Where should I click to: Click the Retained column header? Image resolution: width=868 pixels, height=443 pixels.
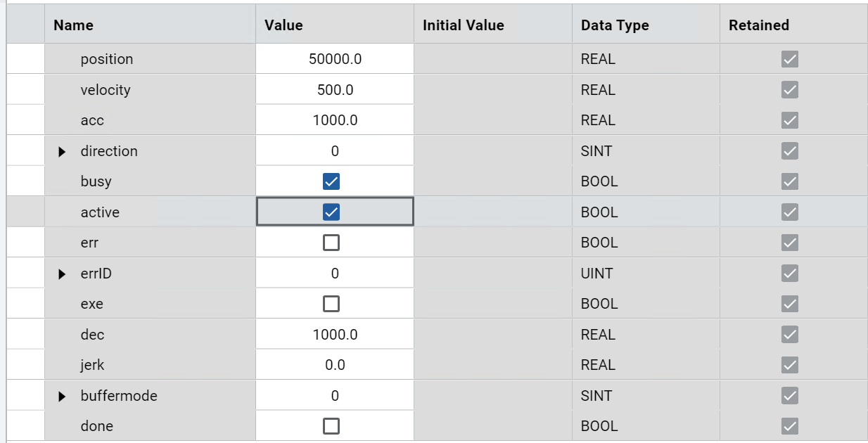coord(758,25)
